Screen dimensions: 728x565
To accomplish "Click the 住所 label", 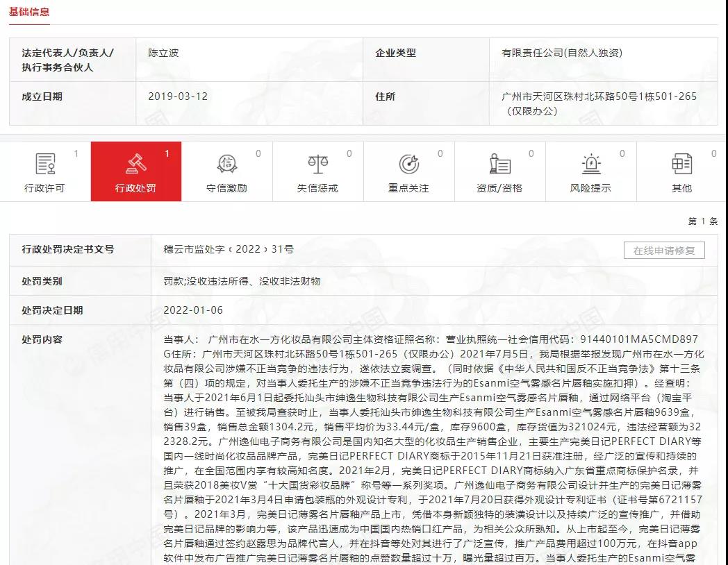I will click(x=386, y=96).
